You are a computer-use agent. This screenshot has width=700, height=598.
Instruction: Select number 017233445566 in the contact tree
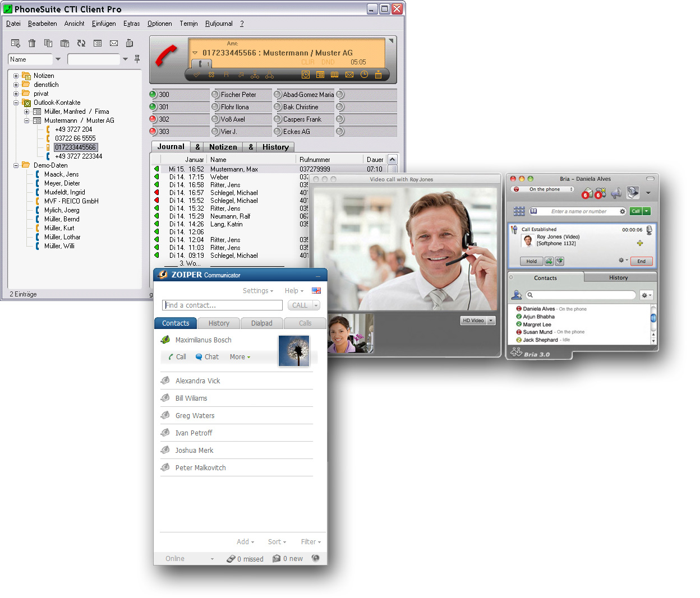point(75,147)
